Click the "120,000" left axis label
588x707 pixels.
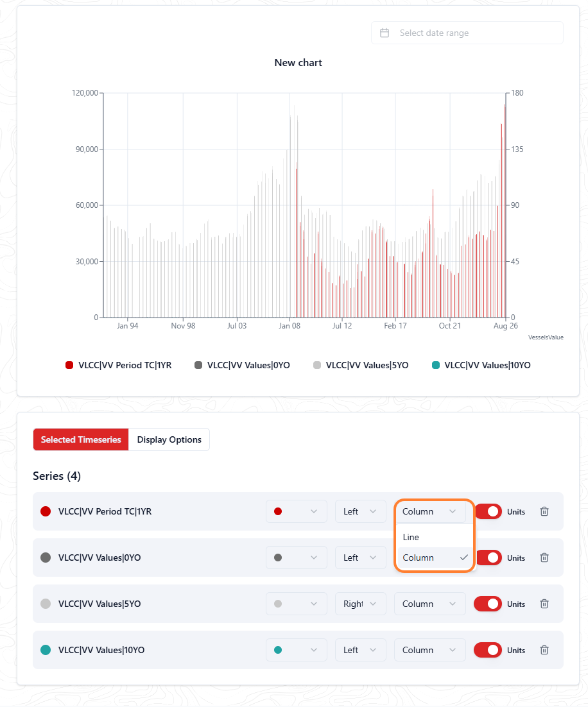(85, 93)
